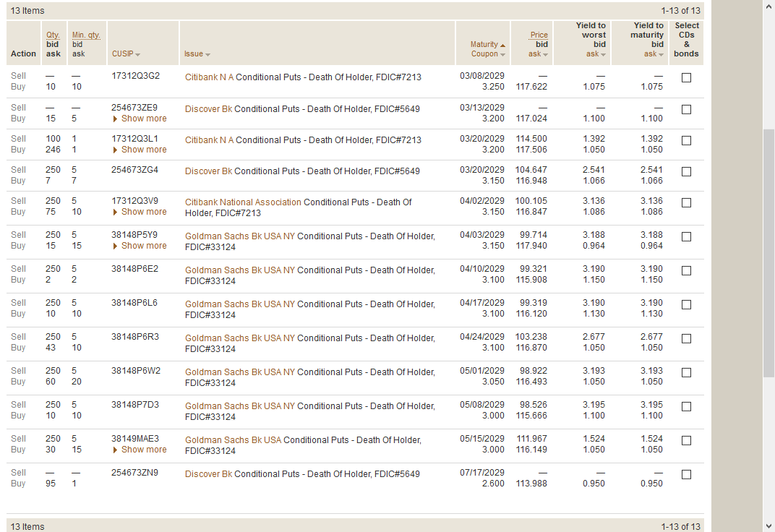
Task: Click the page vertical scrollbar thumb
Action: click(x=768, y=254)
